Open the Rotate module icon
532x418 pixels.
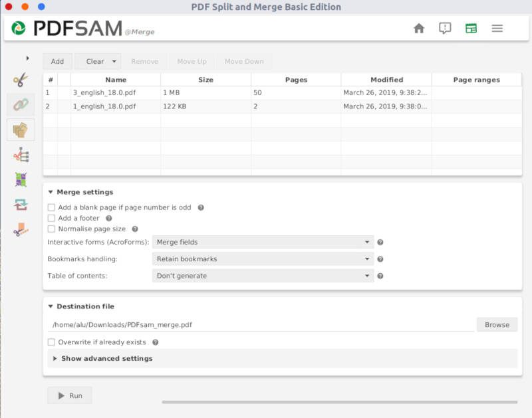pos(21,205)
